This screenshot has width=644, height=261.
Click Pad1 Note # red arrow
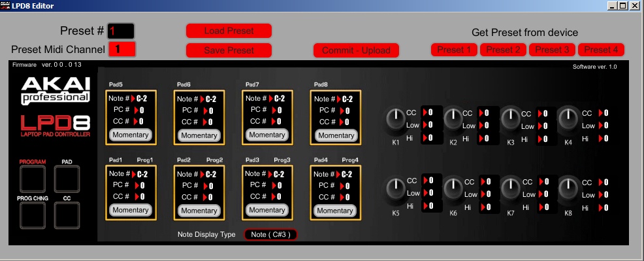tap(133, 174)
